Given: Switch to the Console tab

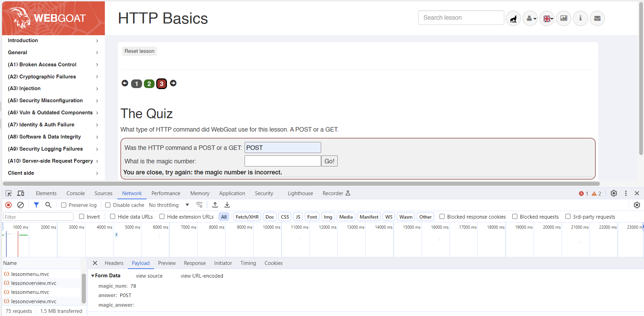Looking at the screenshot, I should [76, 193].
